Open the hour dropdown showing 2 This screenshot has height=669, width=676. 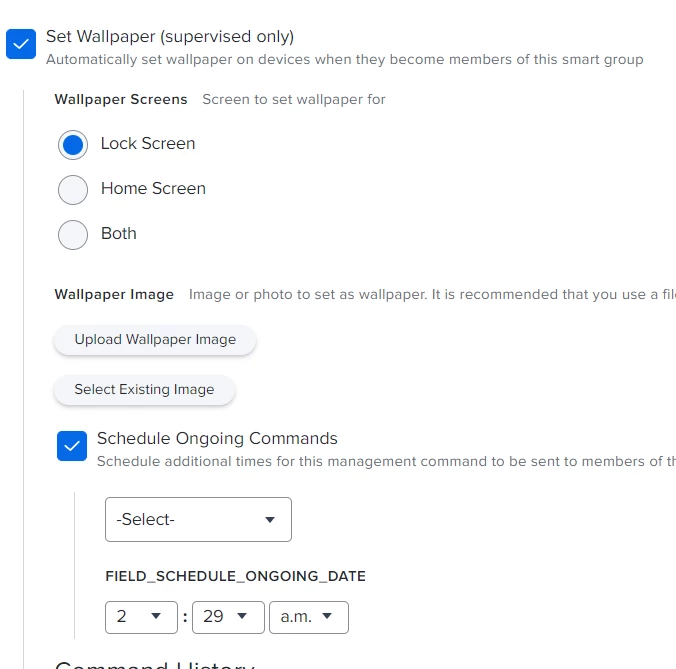141,617
